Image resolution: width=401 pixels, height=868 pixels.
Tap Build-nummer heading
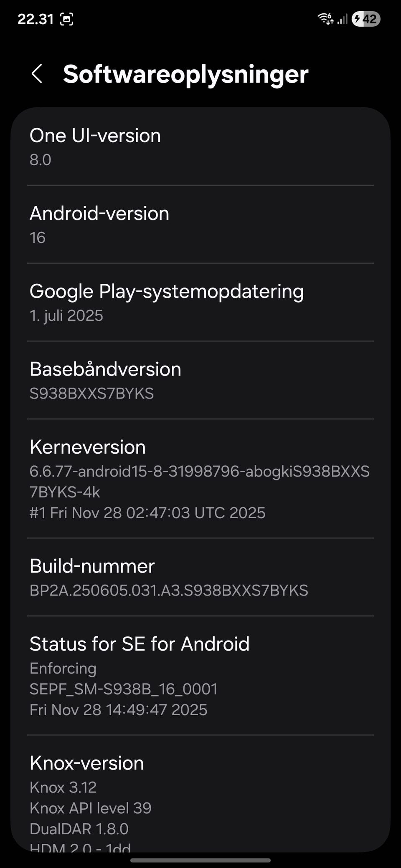point(92,566)
